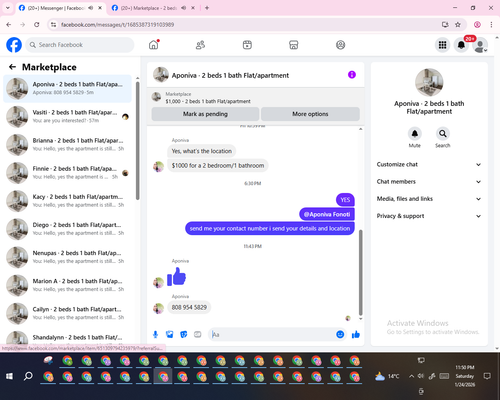Open the weather widget showing 14°C
The width and height of the screenshot is (500, 400).
click(x=387, y=376)
